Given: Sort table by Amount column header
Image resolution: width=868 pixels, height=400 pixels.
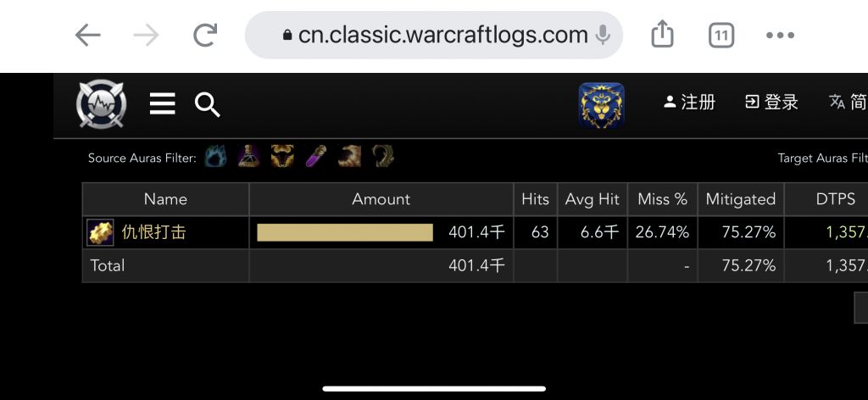Looking at the screenshot, I should tap(381, 199).
